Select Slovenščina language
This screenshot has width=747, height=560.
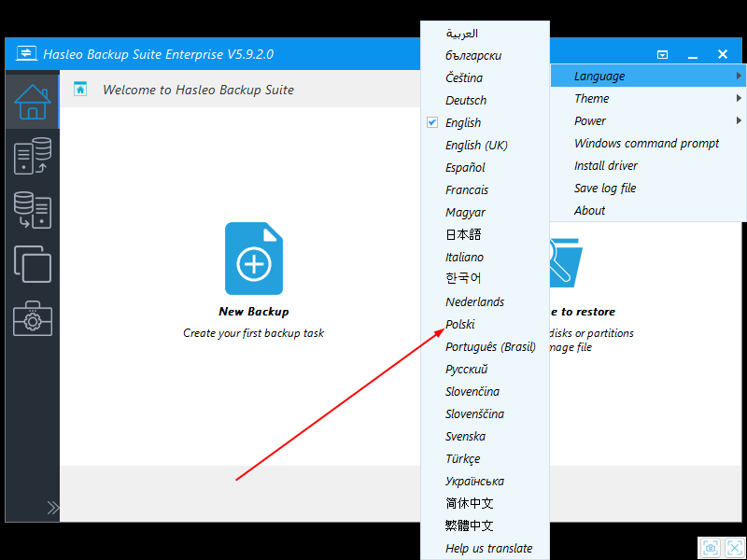point(485,413)
